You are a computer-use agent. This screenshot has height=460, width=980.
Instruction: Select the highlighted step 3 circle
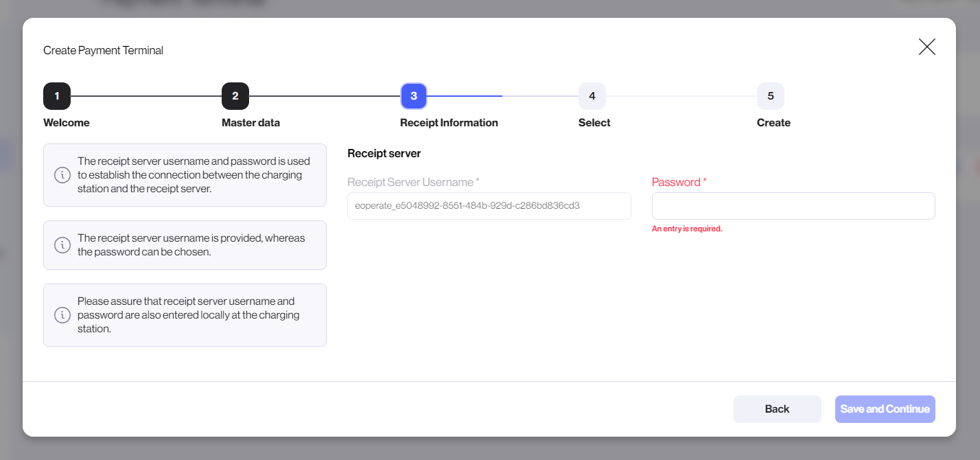[413, 96]
